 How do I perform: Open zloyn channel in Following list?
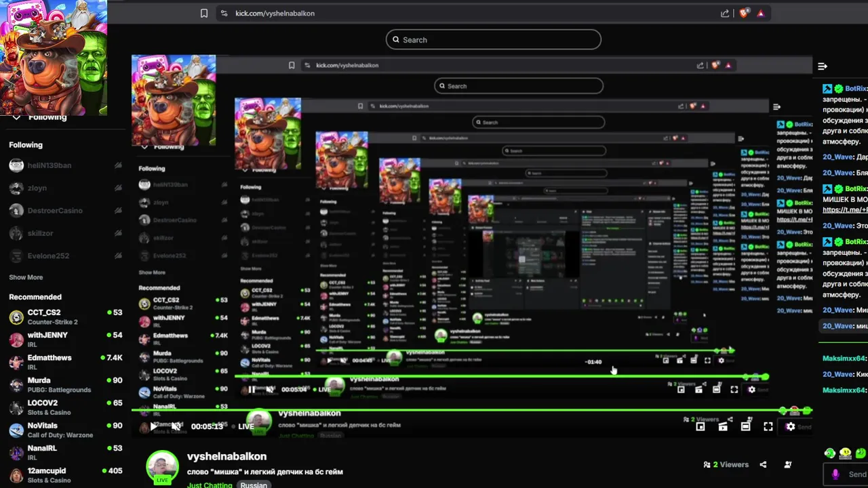click(64, 188)
